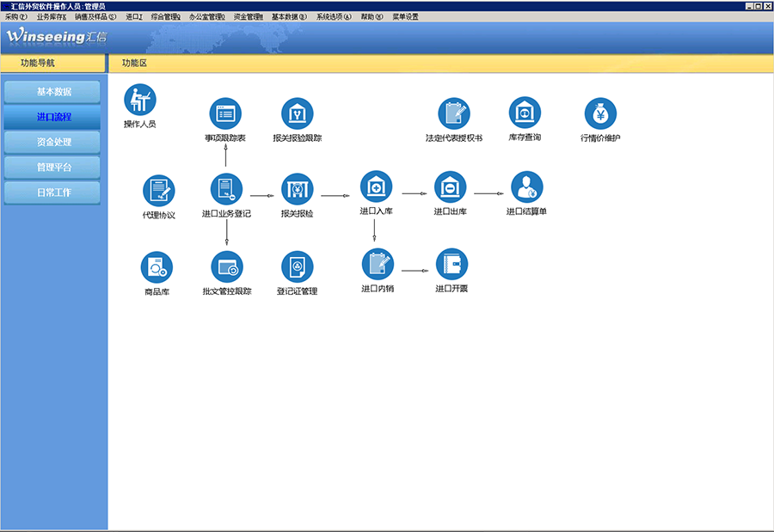
Task: Open the 资金管理 menu
Action: (x=248, y=16)
